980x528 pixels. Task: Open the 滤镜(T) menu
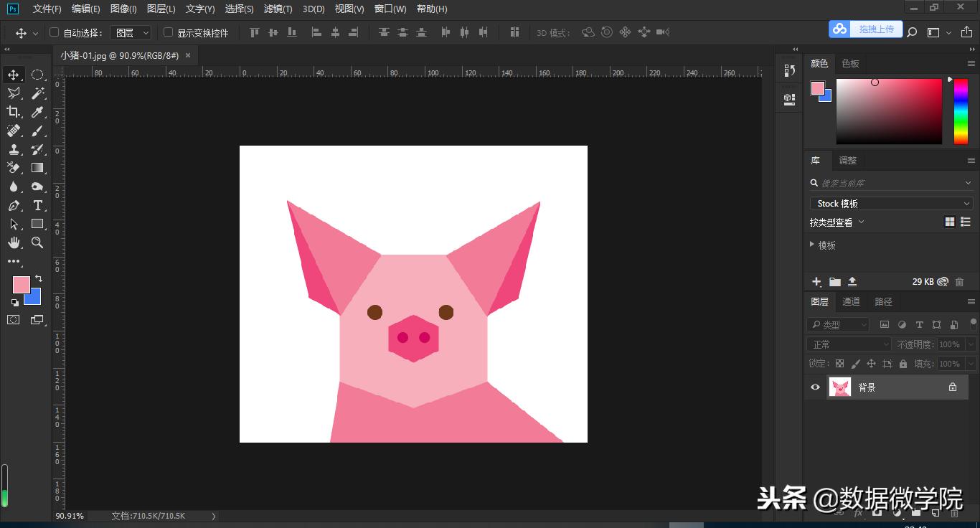click(x=278, y=9)
